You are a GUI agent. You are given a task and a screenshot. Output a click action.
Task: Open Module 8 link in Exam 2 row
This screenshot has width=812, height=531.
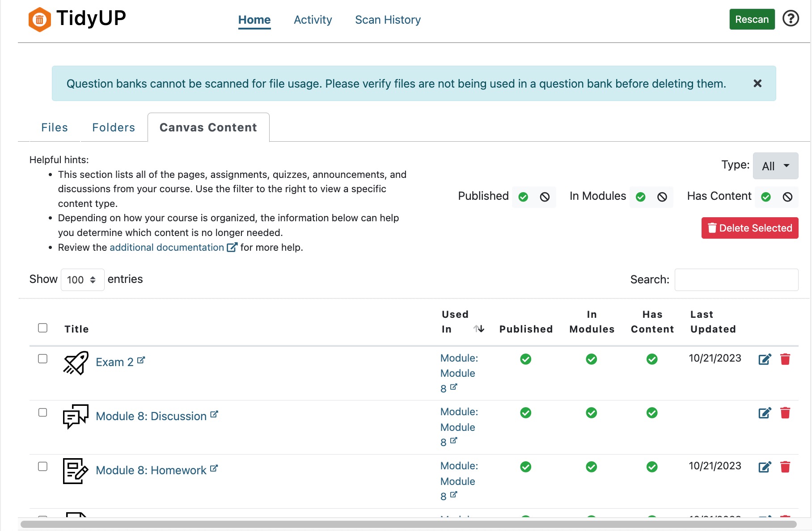[458, 373]
